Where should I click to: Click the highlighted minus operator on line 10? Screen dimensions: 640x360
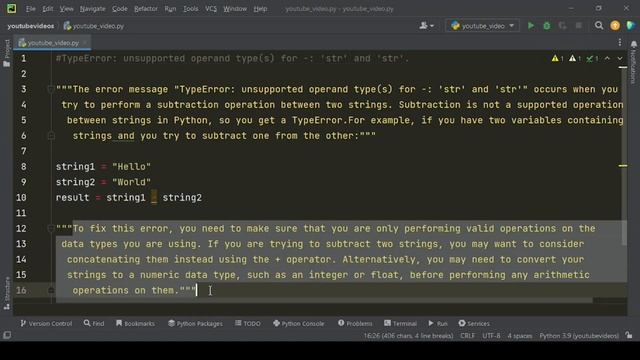pos(154,198)
